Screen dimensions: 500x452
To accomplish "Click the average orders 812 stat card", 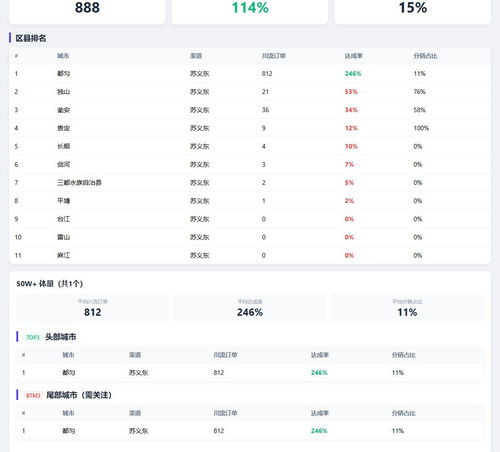I will pos(93,308).
